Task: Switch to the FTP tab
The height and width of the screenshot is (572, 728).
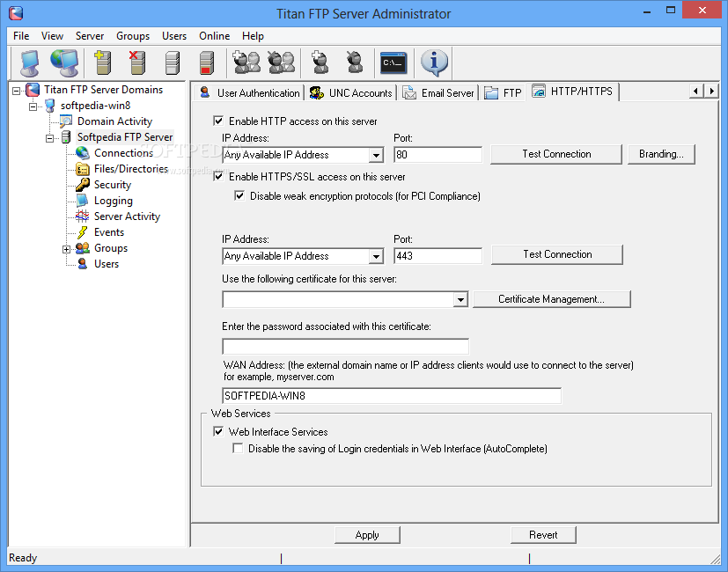Action: coord(503,93)
